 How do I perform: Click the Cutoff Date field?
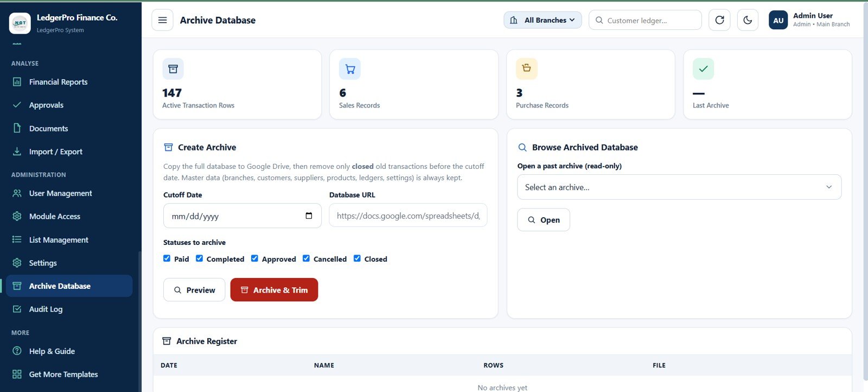point(242,216)
